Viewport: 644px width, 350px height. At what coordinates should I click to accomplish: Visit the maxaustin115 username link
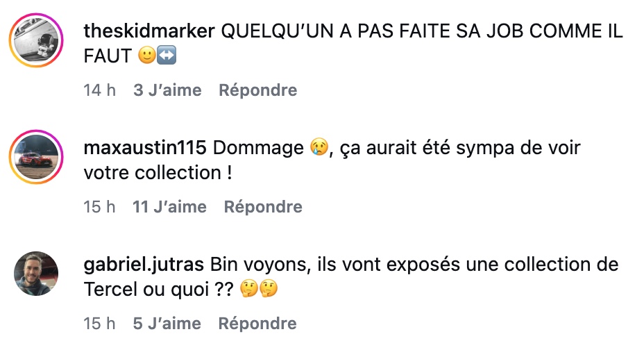coord(144,148)
